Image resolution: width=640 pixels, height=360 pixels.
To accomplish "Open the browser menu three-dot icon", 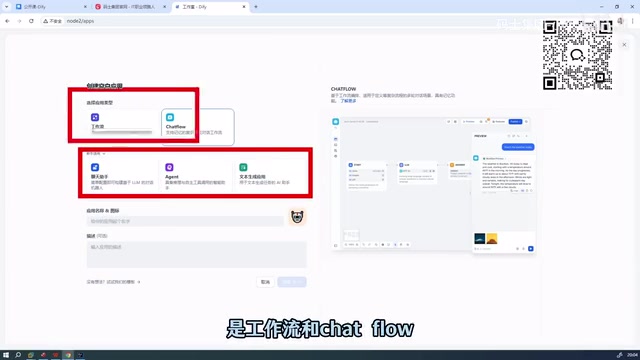I will point(632,21).
